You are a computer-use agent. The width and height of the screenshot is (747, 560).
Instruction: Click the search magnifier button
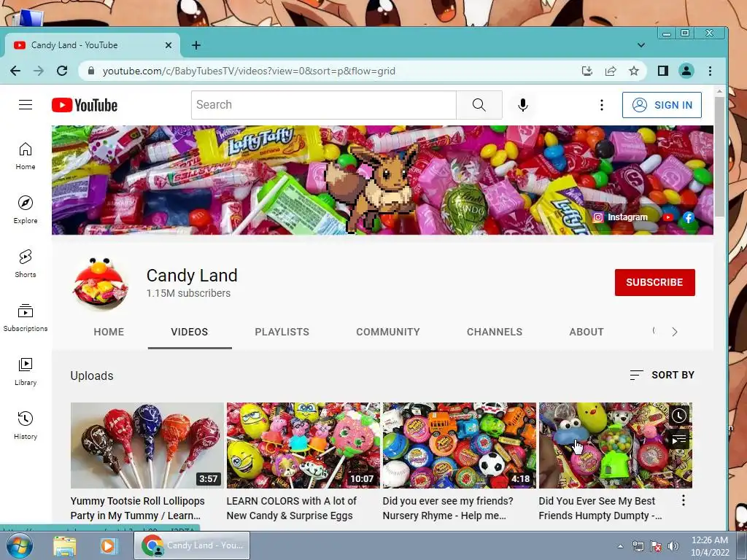tap(479, 105)
